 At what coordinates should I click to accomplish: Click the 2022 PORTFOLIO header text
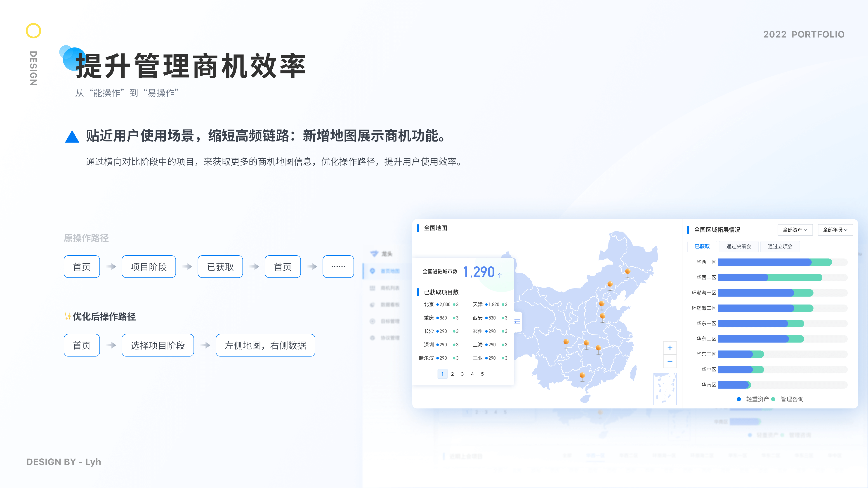804,34
